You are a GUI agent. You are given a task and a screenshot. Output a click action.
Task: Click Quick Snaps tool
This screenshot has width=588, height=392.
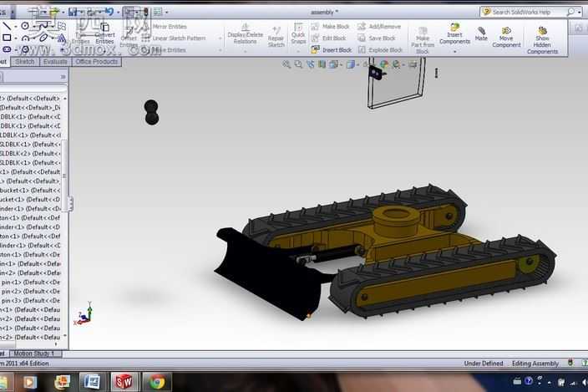(298, 33)
